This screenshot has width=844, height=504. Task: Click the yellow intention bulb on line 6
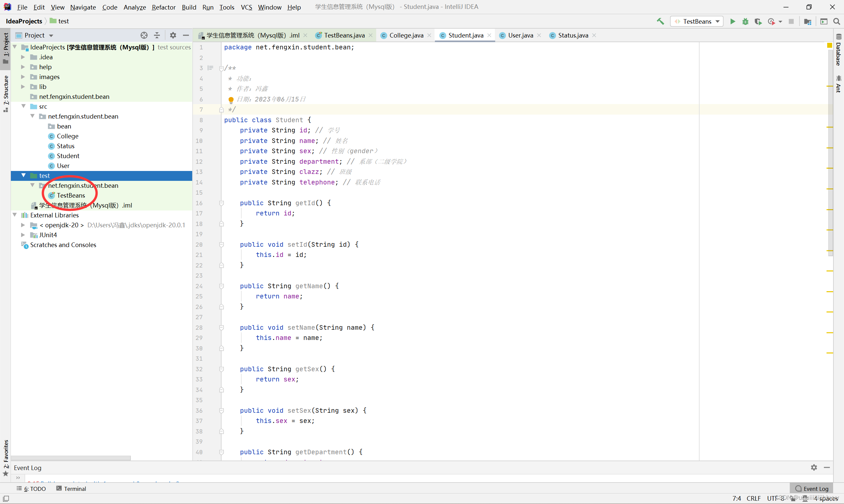(x=231, y=99)
